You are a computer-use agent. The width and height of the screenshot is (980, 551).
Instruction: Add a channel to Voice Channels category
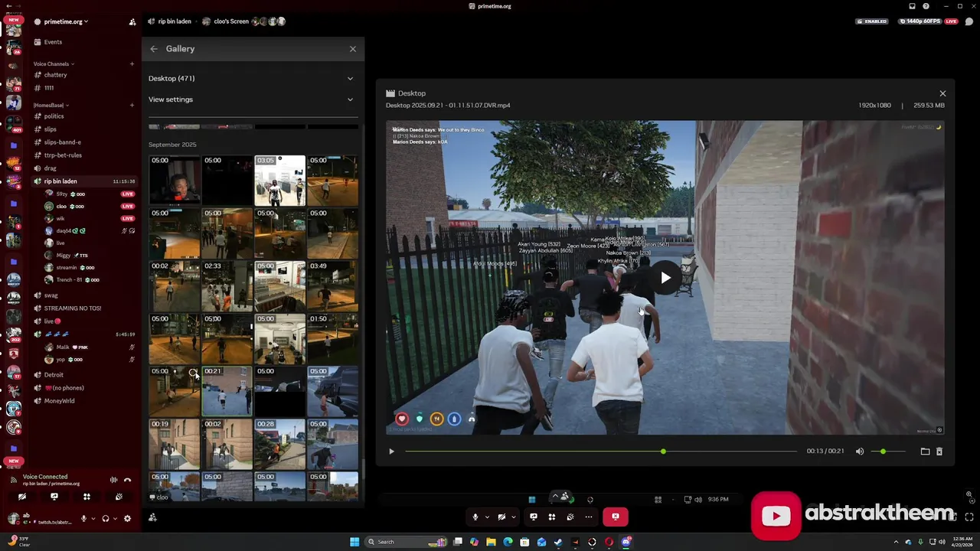pyautogui.click(x=132, y=64)
